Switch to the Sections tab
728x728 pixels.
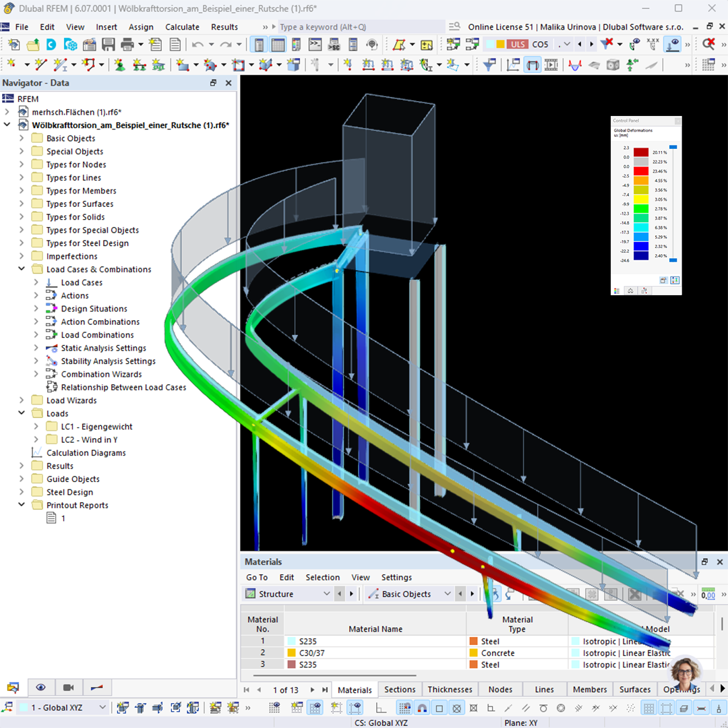(x=400, y=690)
